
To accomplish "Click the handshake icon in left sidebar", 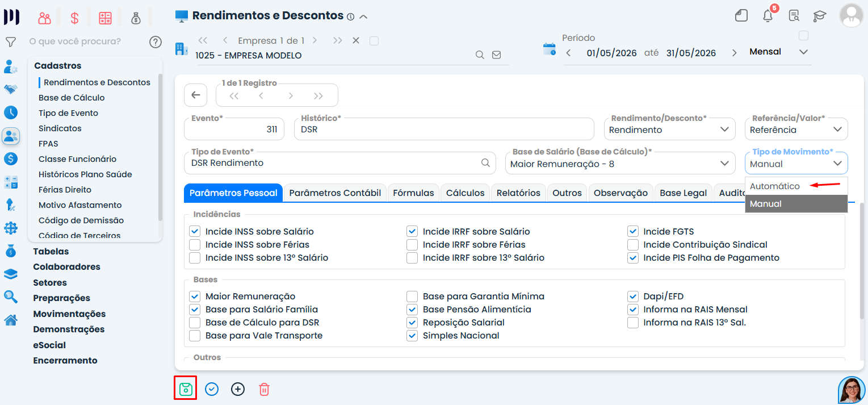I will coord(10,89).
